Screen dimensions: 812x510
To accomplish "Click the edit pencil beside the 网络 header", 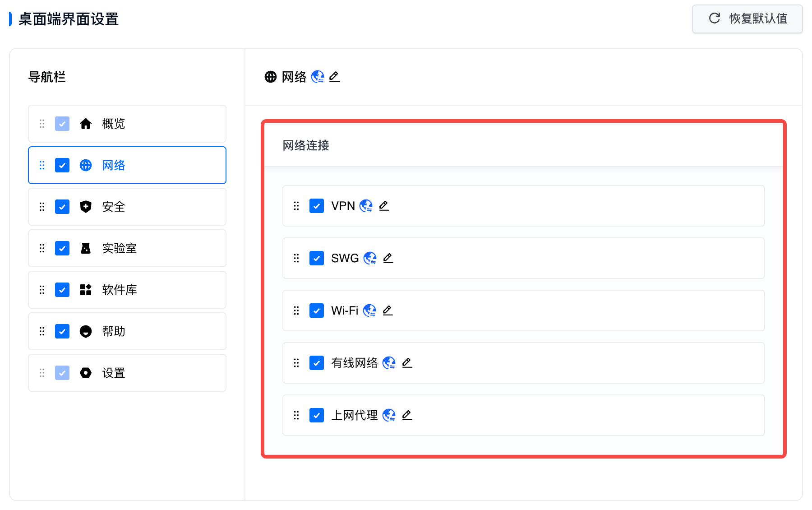I will 334,77.
